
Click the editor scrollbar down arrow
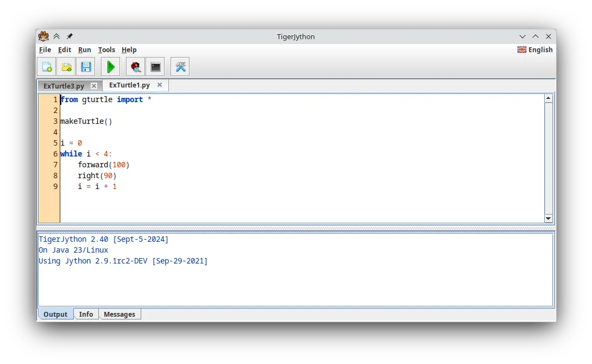(x=549, y=218)
